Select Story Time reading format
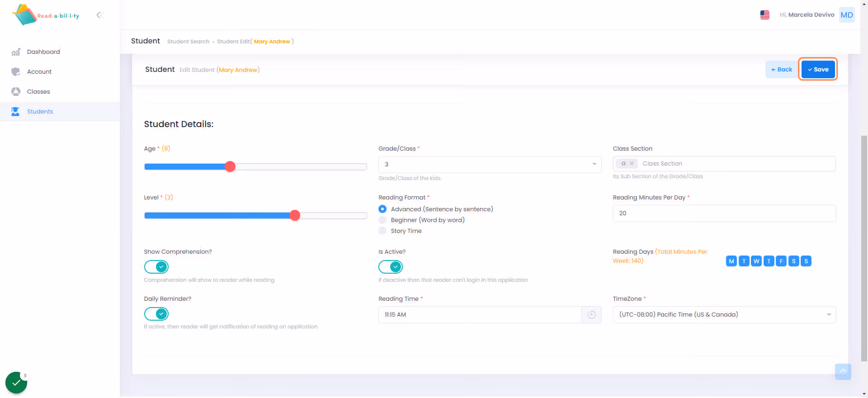The width and height of the screenshot is (868, 398). (x=382, y=231)
